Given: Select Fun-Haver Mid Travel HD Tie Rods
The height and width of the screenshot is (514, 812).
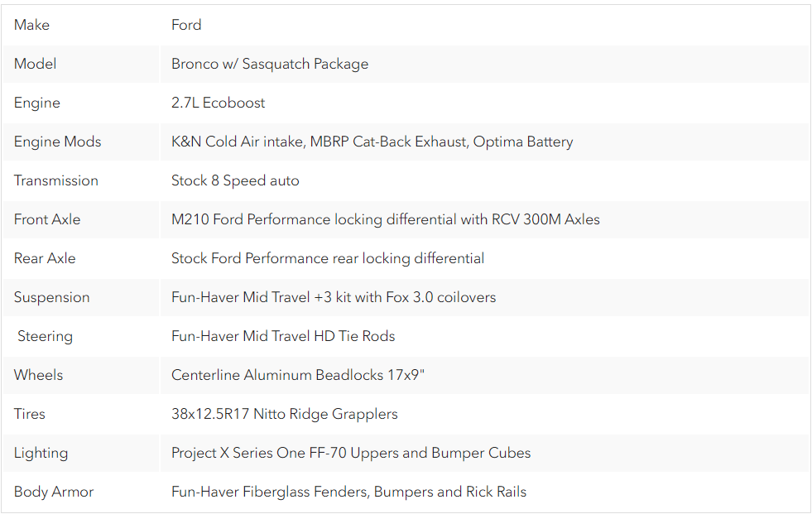Looking at the screenshot, I should 283,336.
